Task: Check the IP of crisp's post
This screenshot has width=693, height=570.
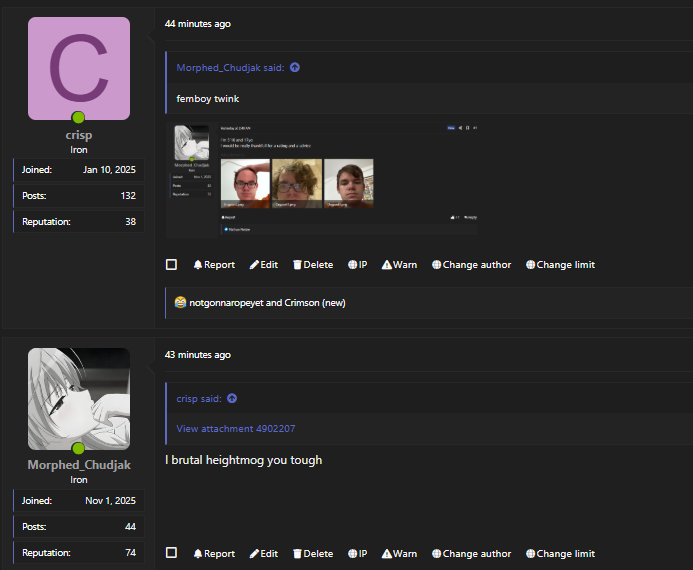Action: 358,265
